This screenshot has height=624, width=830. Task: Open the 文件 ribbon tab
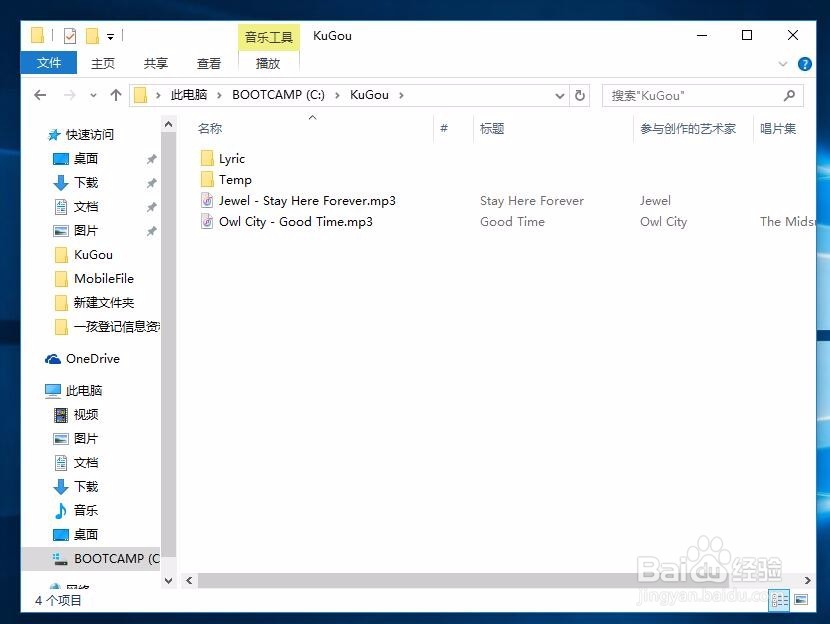[x=49, y=63]
